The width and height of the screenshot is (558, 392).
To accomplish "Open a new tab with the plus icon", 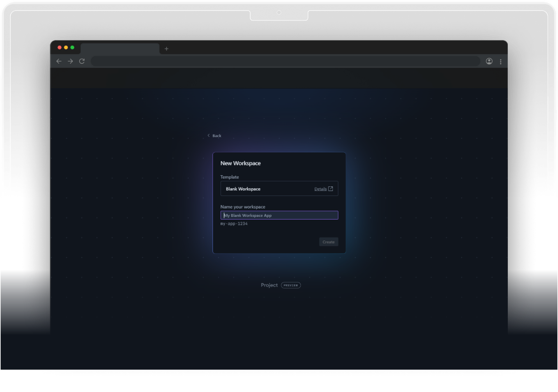I will coord(166,49).
